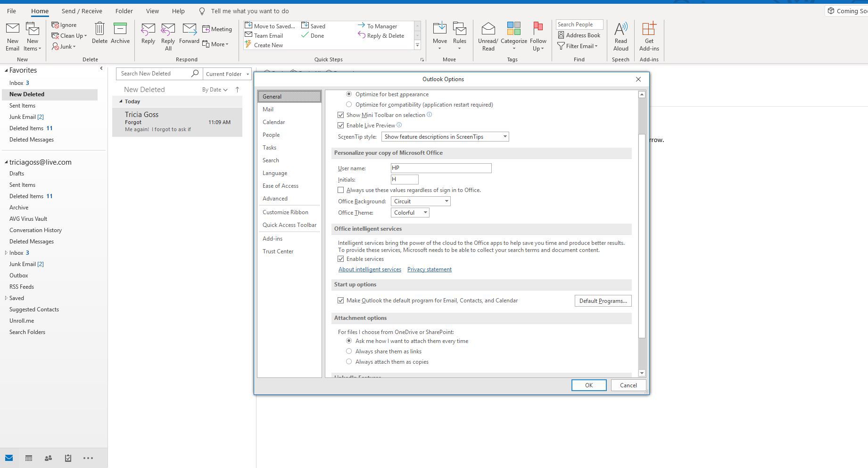Click OK in Outlook Options
868x468 pixels.
tap(589, 385)
